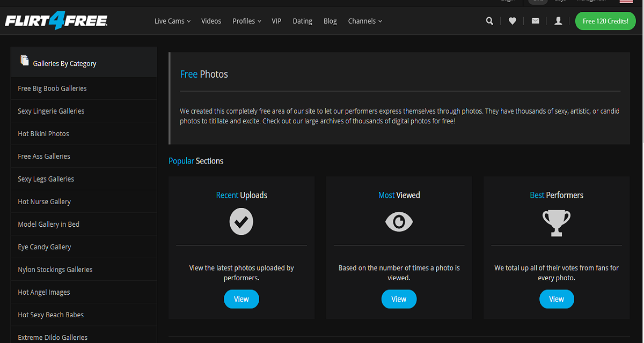Select the Blog menu item
The width and height of the screenshot is (644, 343).
tap(330, 21)
